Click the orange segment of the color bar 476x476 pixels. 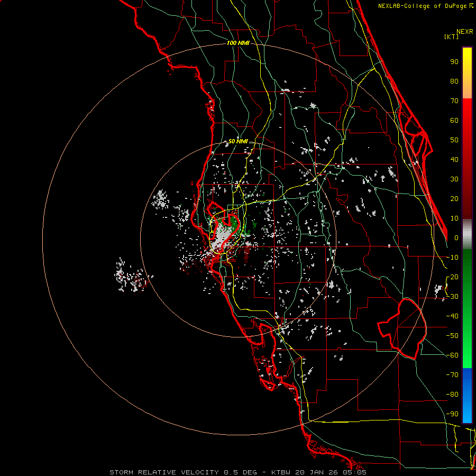467,88
